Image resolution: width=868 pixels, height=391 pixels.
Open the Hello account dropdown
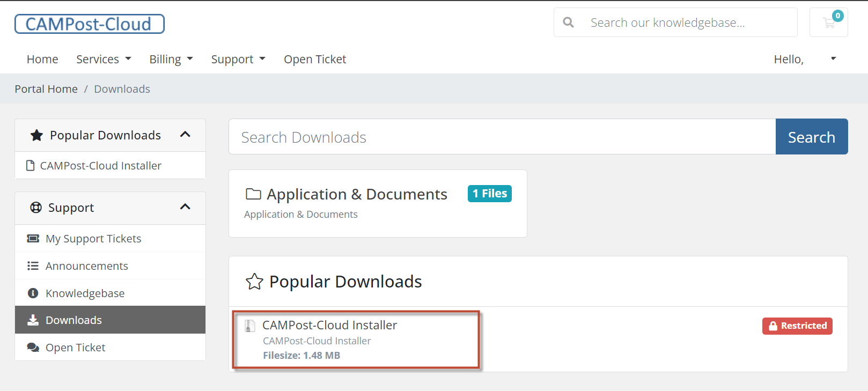click(805, 59)
